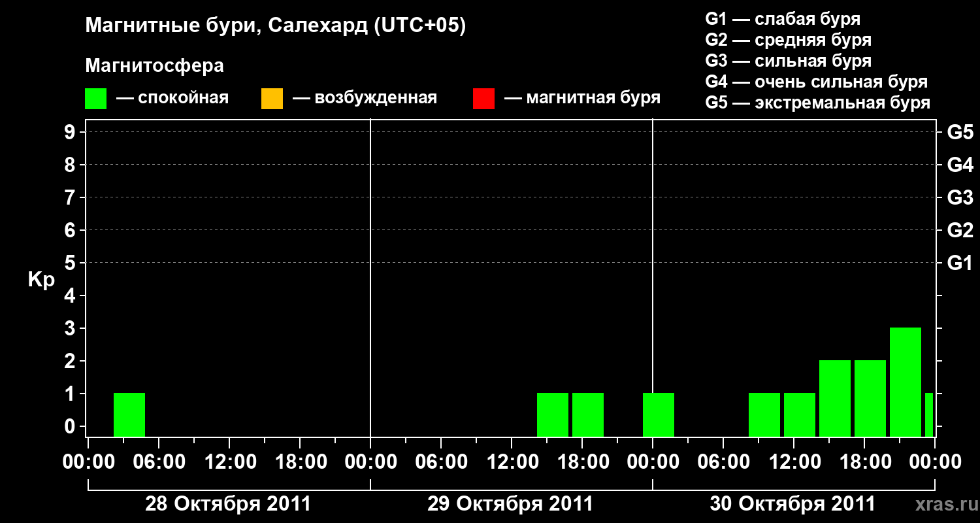980x523 pixels.
Task: Click the '— спокойная' legend label
Action: (x=172, y=98)
